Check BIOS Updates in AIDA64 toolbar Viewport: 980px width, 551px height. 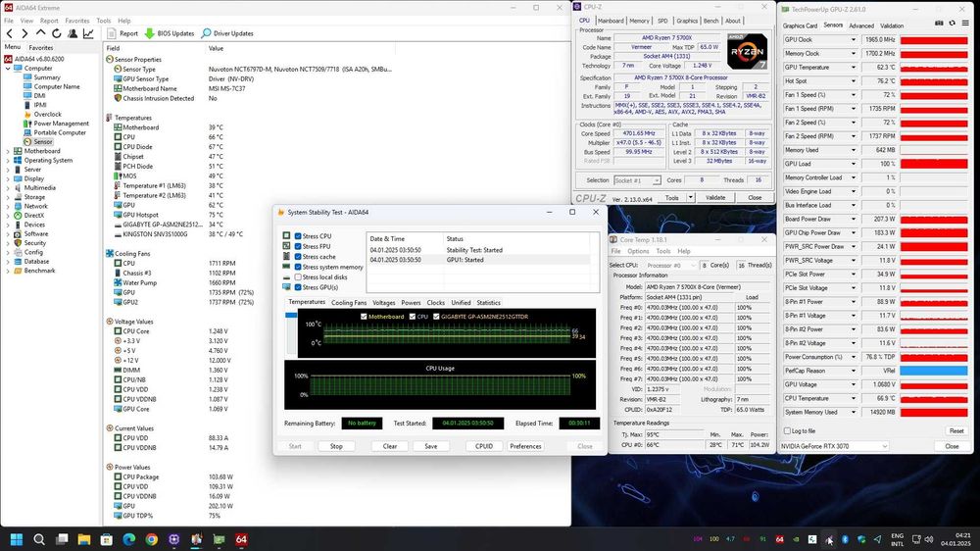point(170,33)
